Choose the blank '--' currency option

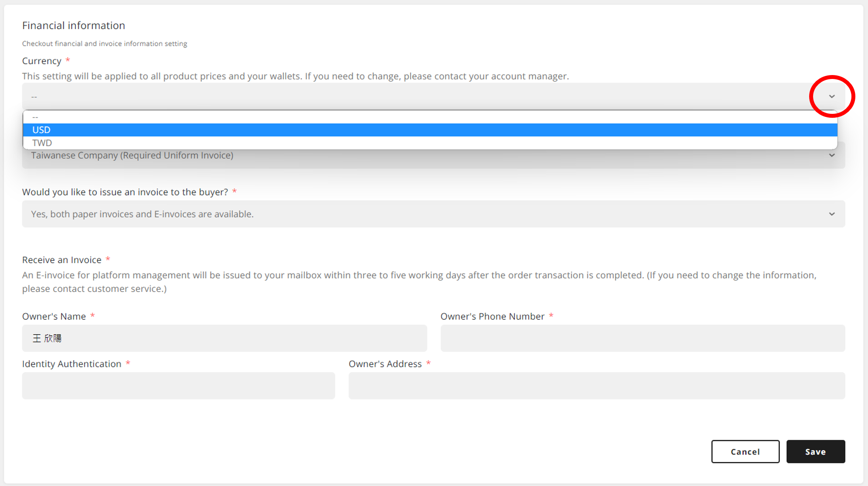(35, 117)
